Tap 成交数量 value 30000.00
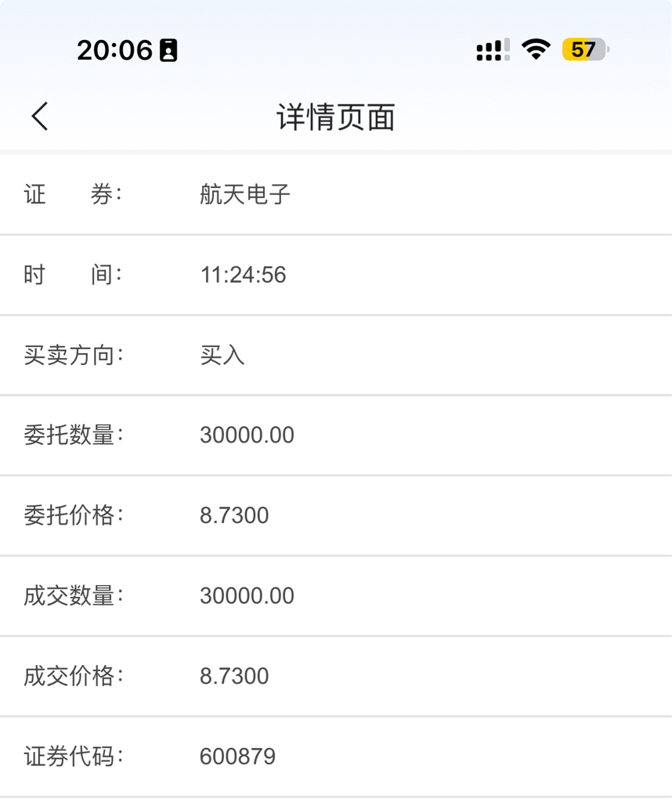672x802 pixels. 247,596
